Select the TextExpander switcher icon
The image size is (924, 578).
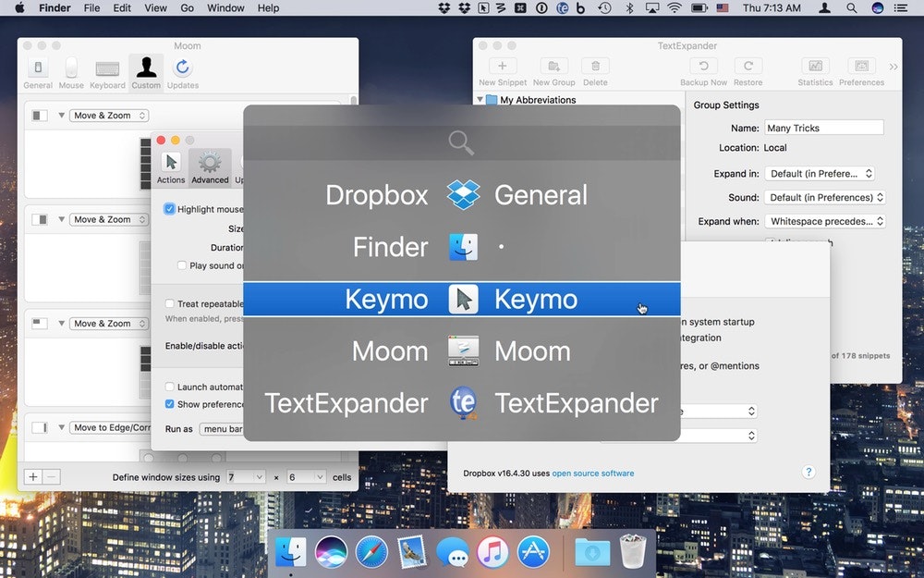coord(463,403)
